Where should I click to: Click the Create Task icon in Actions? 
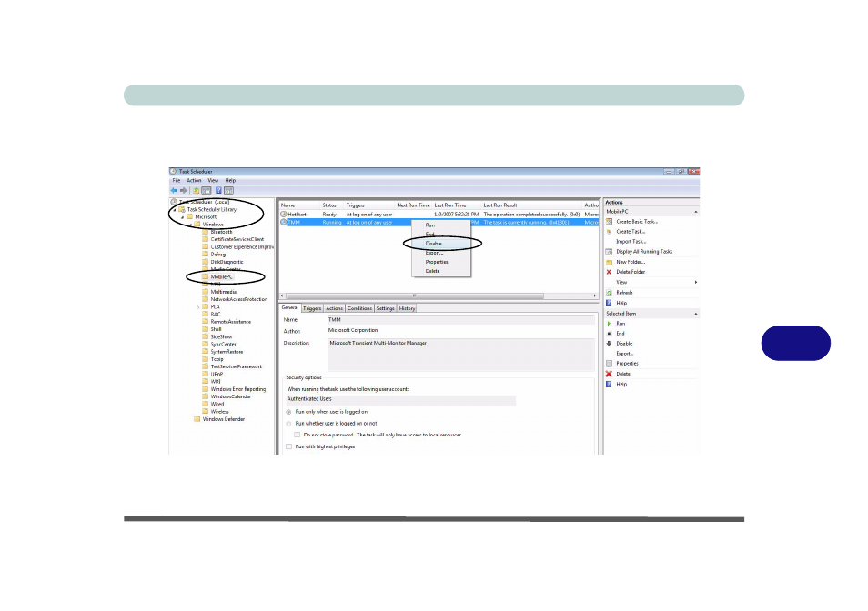coord(609,232)
